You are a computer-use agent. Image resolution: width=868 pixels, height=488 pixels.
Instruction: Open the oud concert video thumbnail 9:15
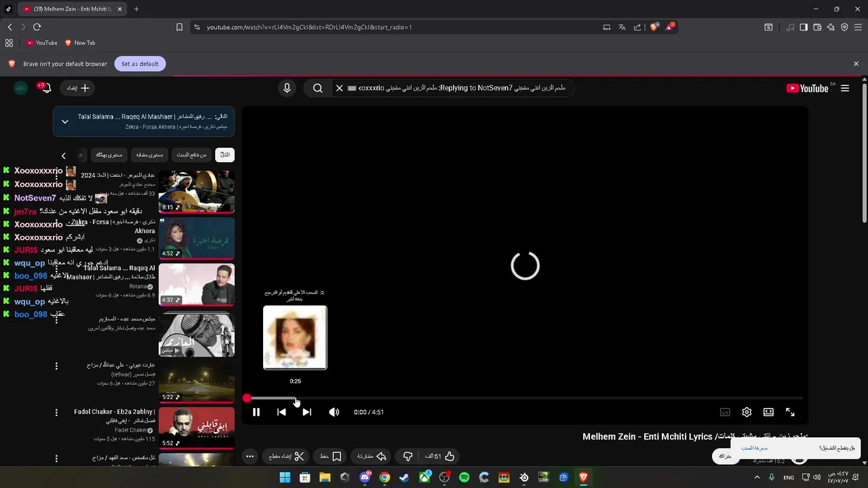(x=197, y=192)
